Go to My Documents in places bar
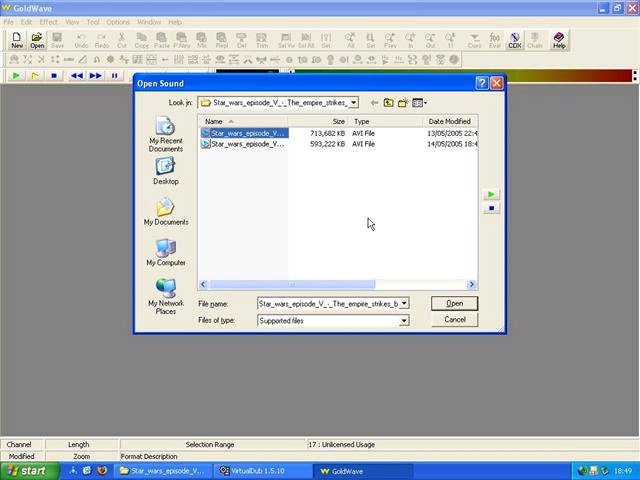 166,211
